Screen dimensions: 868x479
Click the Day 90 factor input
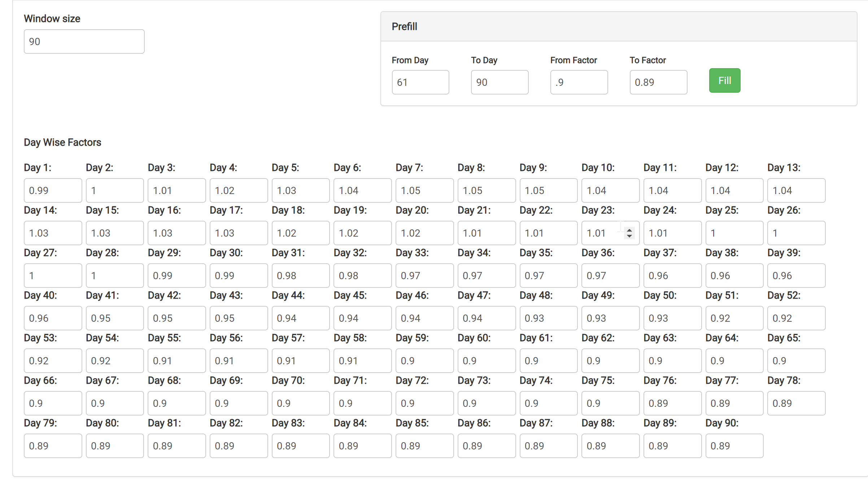click(x=734, y=446)
